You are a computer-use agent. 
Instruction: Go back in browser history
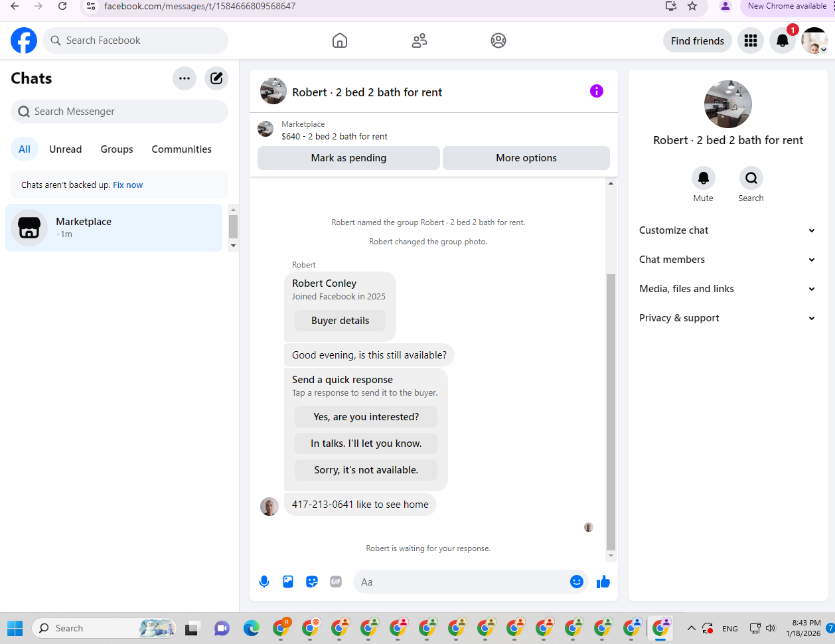click(15, 6)
